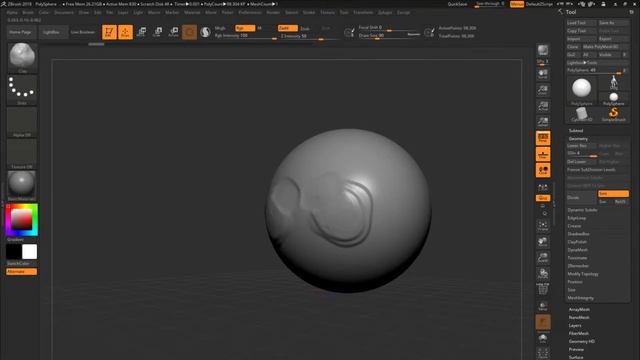Expand the Layers section

pos(575,326)
